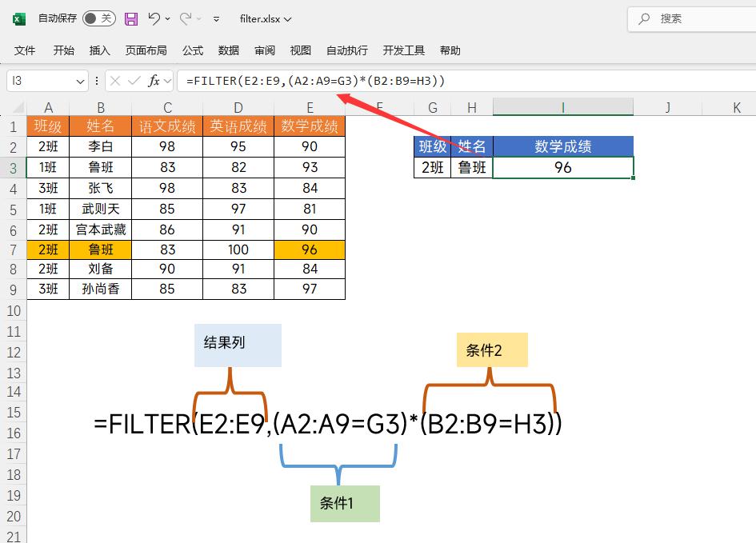
Task: Click the search box magnifier icon
Action: [x=644, y=18]
